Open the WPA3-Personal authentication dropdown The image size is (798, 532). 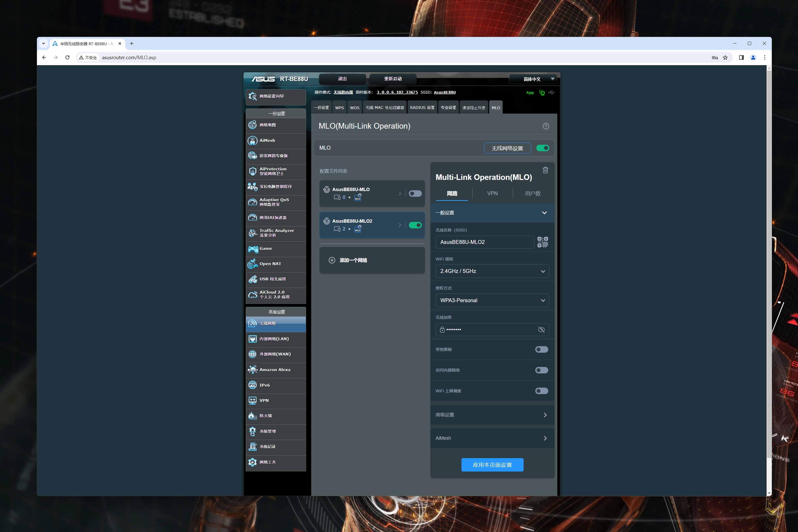click(x=492, y=300)
